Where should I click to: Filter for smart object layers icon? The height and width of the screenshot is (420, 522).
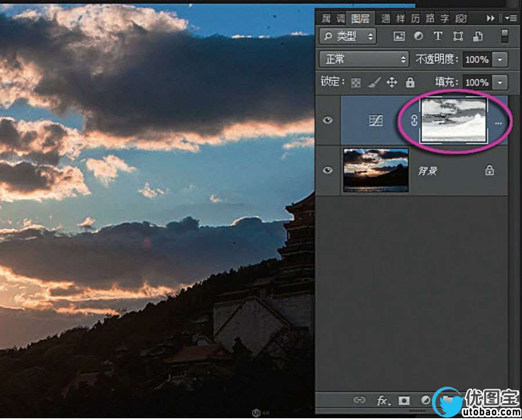[x=478, y=36]
